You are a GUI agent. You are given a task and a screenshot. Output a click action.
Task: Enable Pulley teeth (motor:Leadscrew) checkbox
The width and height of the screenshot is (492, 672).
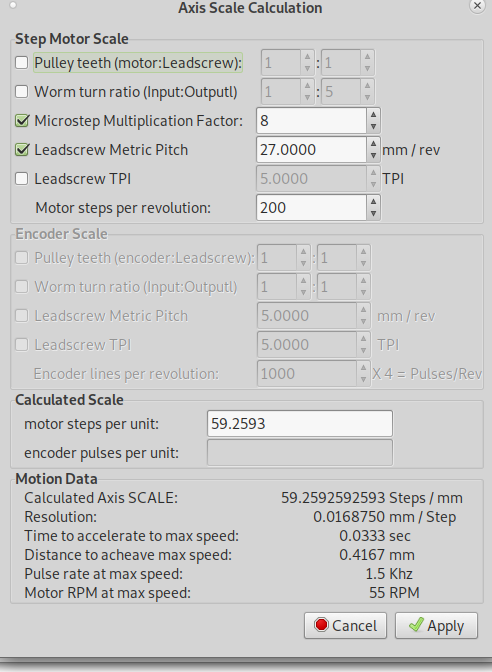21,63
